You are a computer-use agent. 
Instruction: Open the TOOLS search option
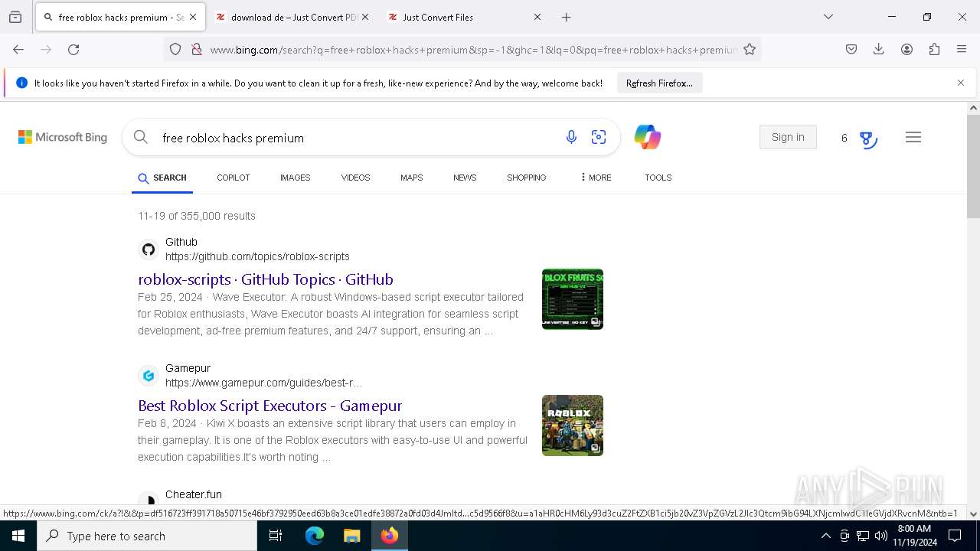click(x=658, y=177)
